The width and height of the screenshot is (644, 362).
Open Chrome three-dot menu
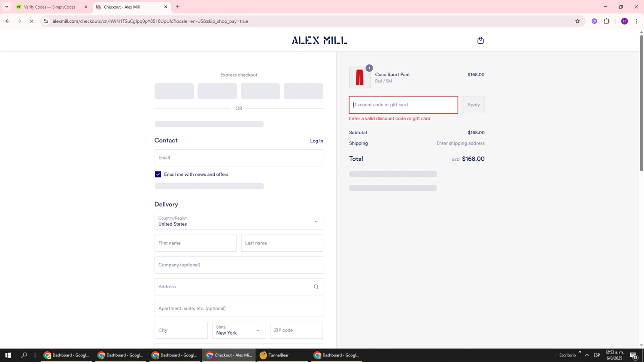coord(637,21)
